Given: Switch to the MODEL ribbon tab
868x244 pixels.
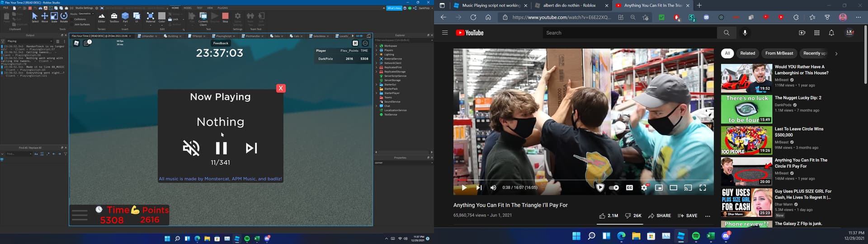Looking at the screenshot, I should coord(188,8).
